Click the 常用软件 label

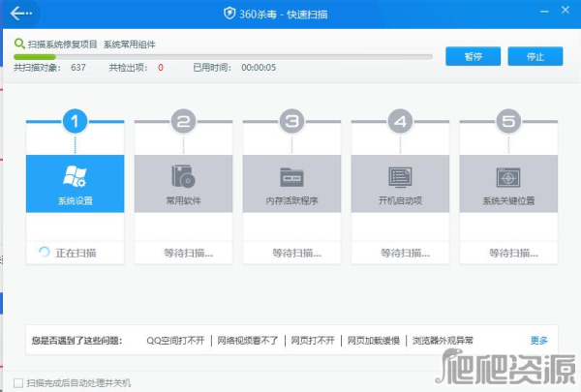[183, 200]
